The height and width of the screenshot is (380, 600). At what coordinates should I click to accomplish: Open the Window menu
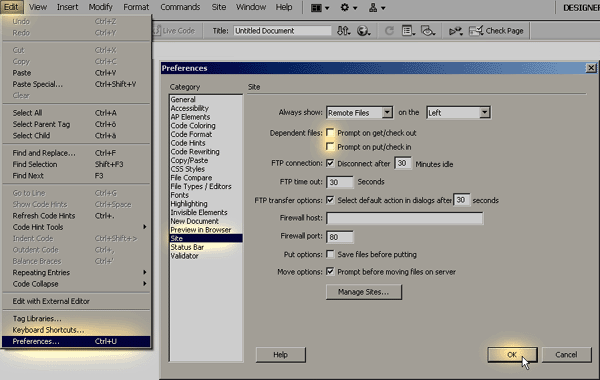point(251,7)
